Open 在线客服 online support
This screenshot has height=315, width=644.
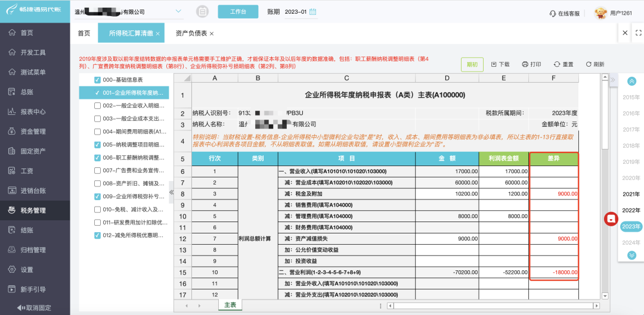pyautogui.click(x=565, y=13)
